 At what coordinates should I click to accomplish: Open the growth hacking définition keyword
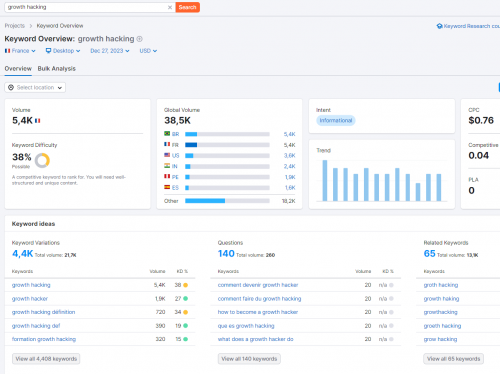(43, 312)
